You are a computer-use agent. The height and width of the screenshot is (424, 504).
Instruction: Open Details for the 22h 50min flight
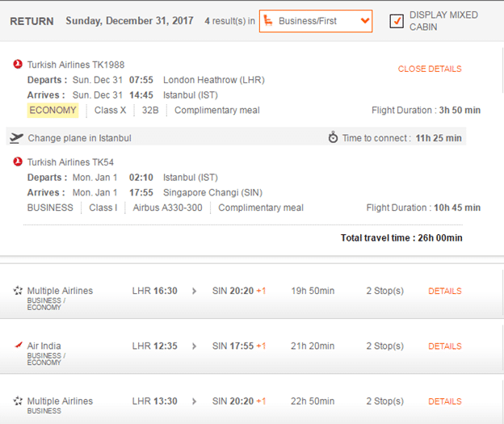[445, 401]
